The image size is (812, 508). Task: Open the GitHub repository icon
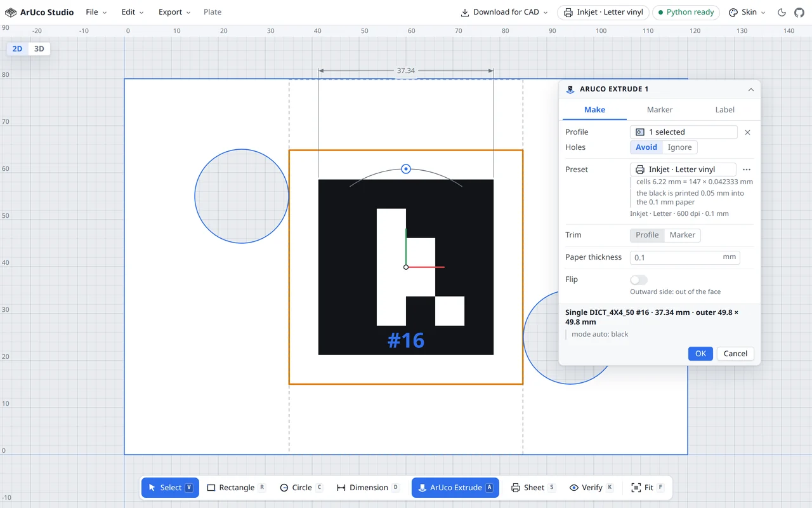(799, 12)
